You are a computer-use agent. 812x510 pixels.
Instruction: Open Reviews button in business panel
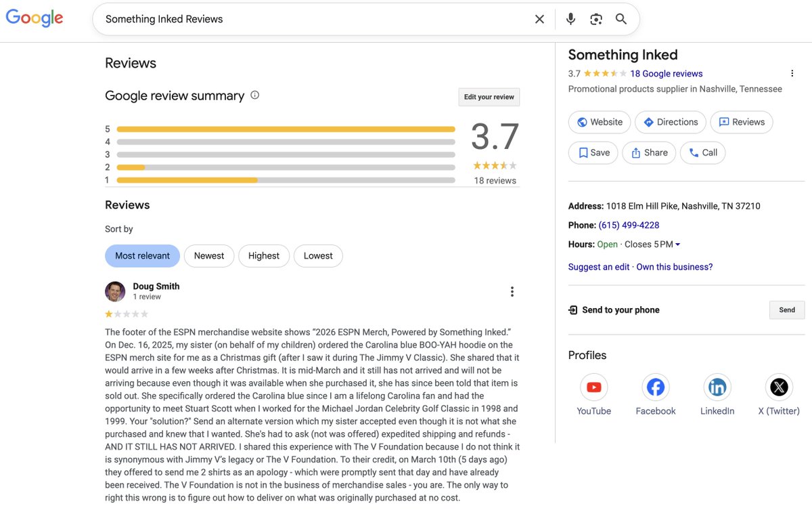742,123
